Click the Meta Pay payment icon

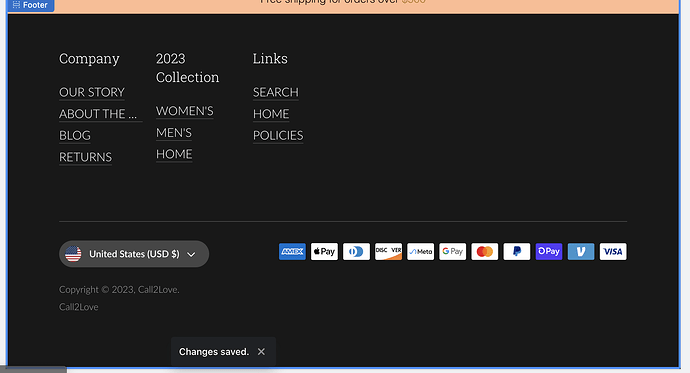(x=421, y=252)
